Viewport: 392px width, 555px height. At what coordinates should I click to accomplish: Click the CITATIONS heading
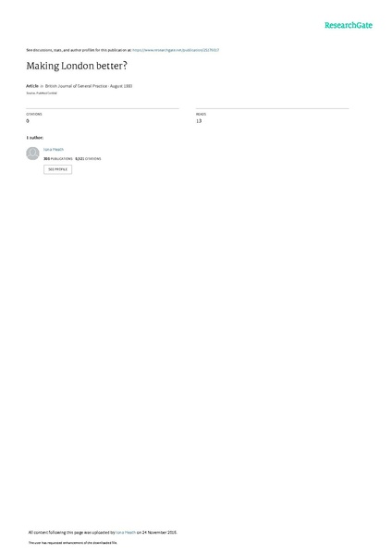pyautogui.click(x=34, y=115)
